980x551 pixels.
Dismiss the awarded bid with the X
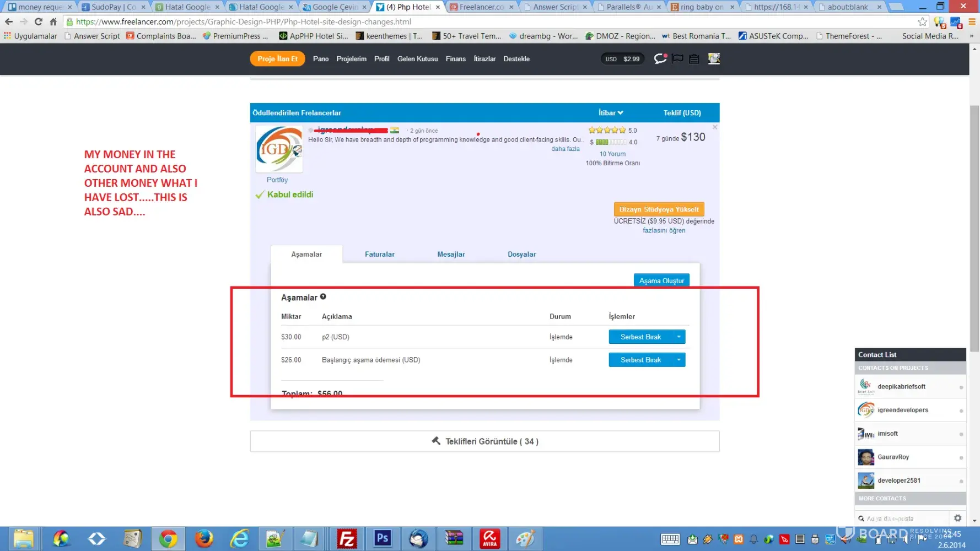click(715, 127)
